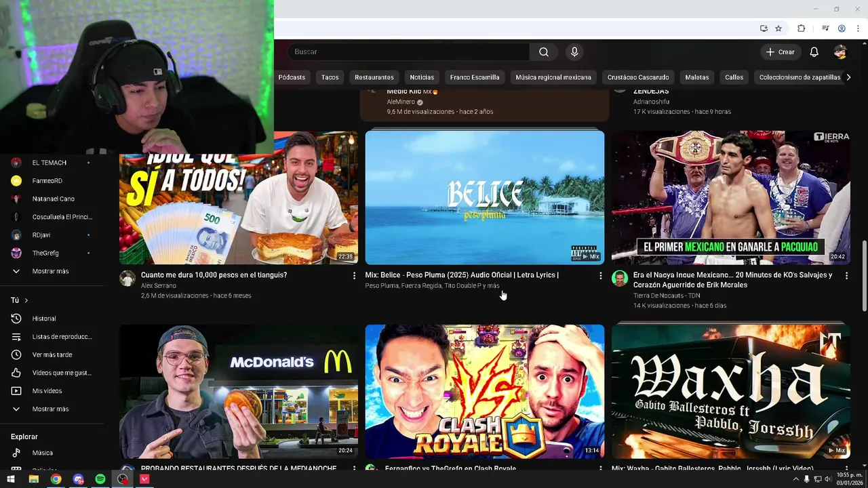Open Discord from taskbar

(x=78, y=479)
